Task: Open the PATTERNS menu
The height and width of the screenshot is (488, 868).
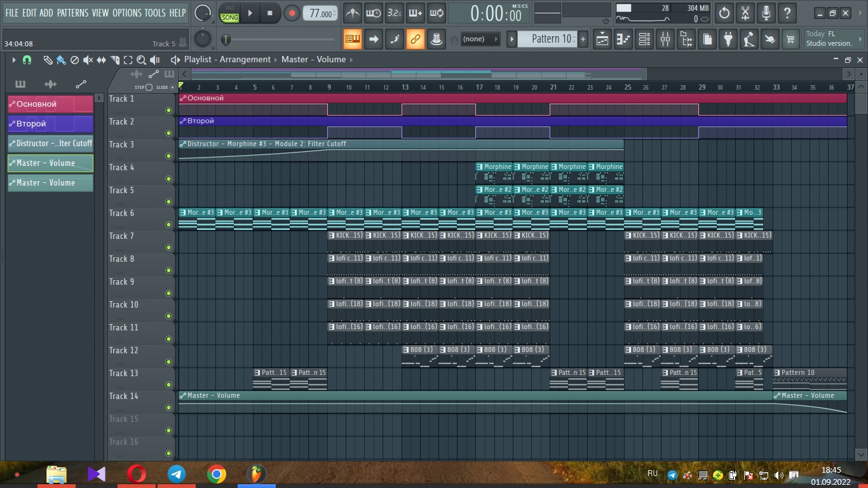Action: point(73,13)
